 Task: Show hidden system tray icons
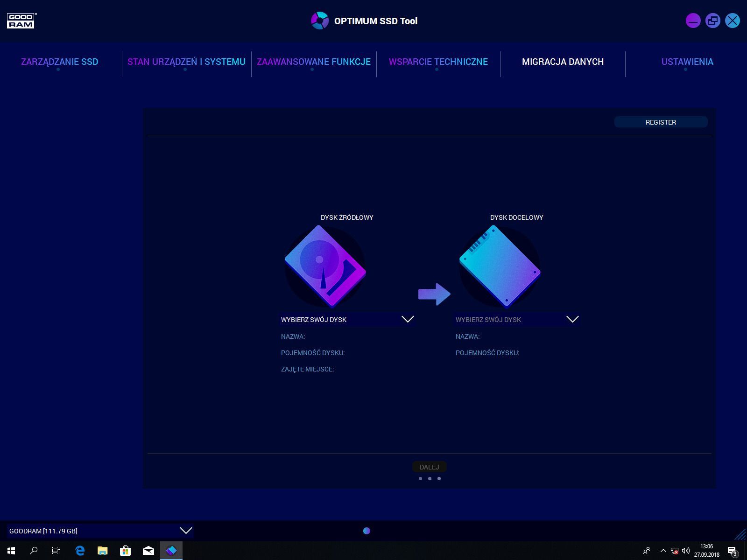663,551
